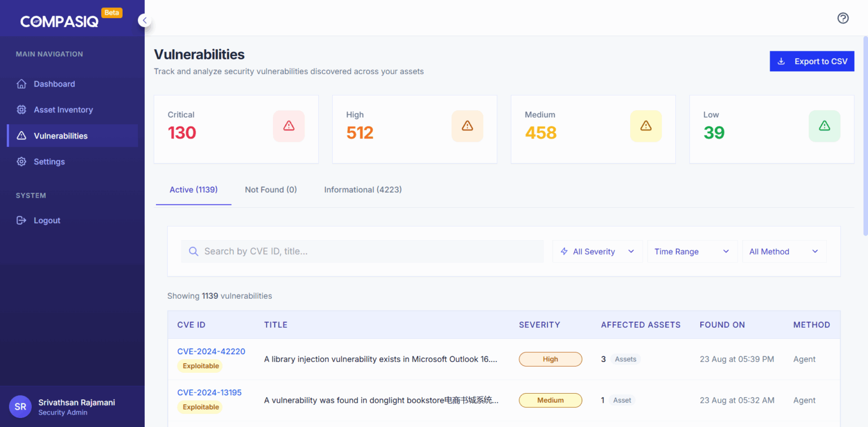This screenshot has height=427, width=868.
Task: Open the Informational vulnerabilities tab
Action: pyautogui.click(x=363, y=189)
